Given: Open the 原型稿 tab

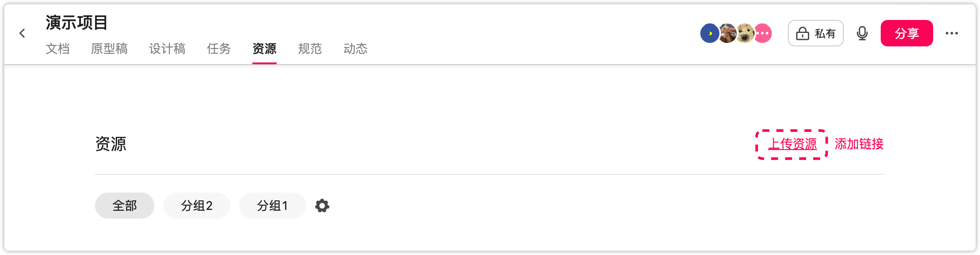Looking at the screenshot, I should (109, 49).
